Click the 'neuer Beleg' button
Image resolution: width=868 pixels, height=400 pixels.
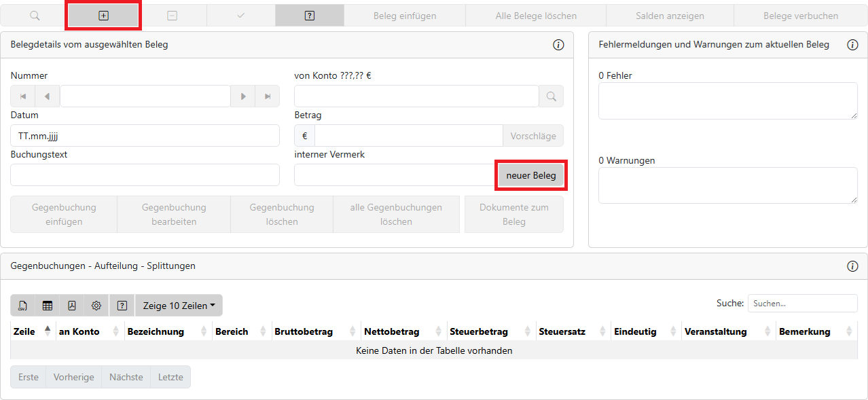530,175
